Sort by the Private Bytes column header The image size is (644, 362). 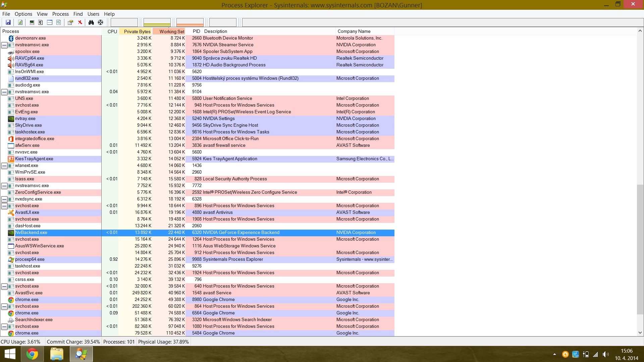click(x=136, y=32)
